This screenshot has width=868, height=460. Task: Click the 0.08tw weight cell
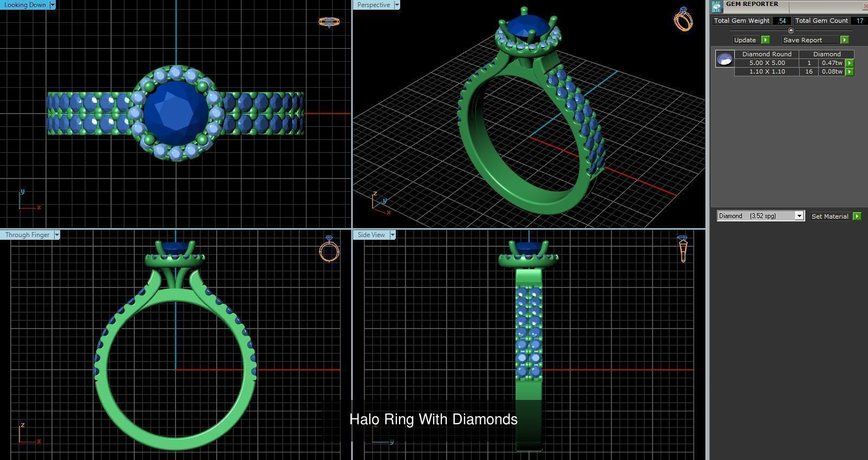tap(832, 71)
